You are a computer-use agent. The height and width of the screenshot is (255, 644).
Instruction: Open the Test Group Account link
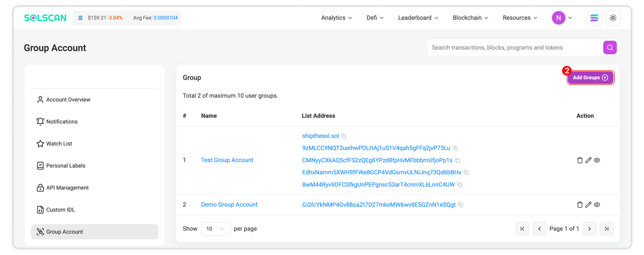[x=227, y=160]
